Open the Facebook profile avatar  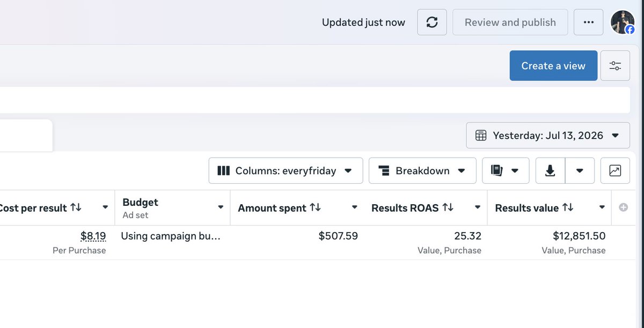click(623, 23)
